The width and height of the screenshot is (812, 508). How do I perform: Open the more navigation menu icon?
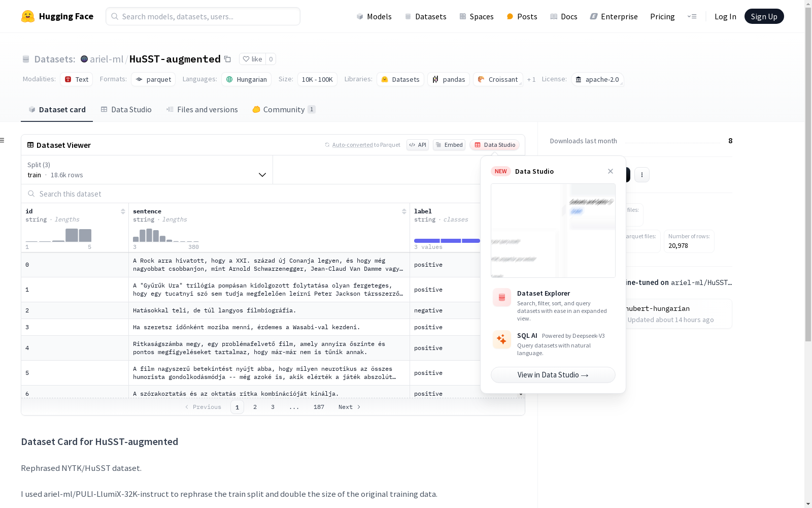(x=692, y=16)
